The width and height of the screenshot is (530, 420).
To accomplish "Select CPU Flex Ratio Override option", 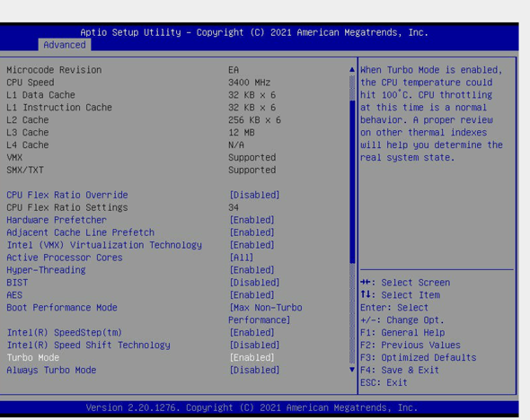I will [67, 195].
